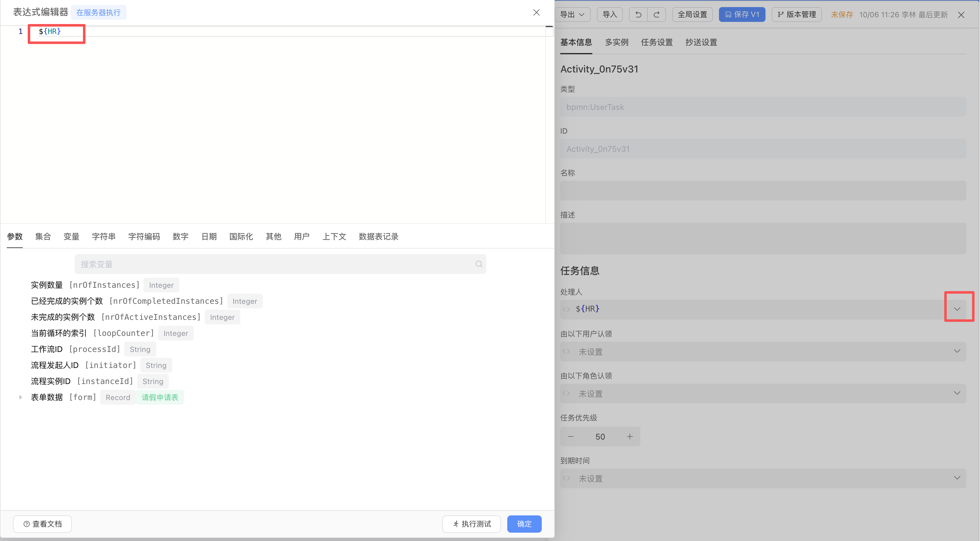Open the 导出 dropdown menu
Screen dimensions: 980x541
[x=572, y=14]
